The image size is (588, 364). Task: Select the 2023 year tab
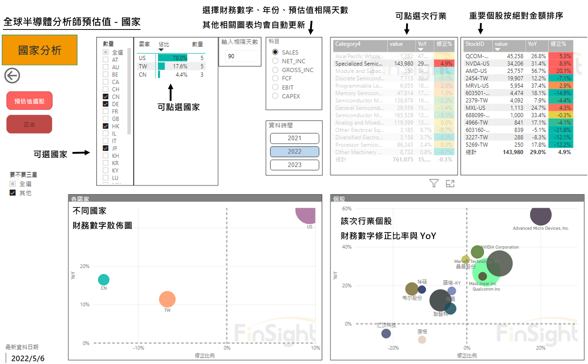[x=294, y=165]
